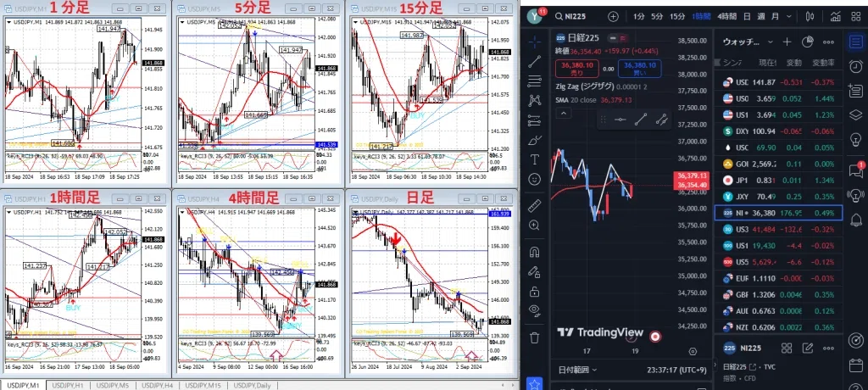Select the 15分 timeframe
This screenshot has width=868, height=390.
677,16
